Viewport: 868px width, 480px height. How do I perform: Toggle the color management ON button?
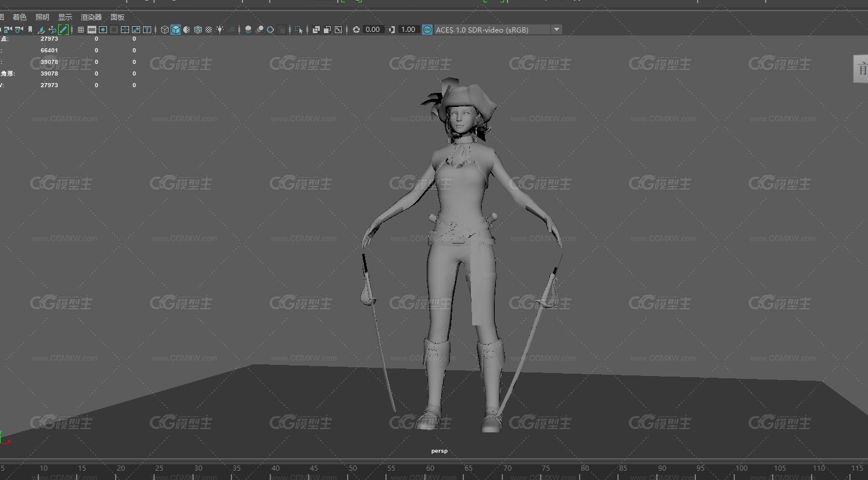tap(427, 30)
